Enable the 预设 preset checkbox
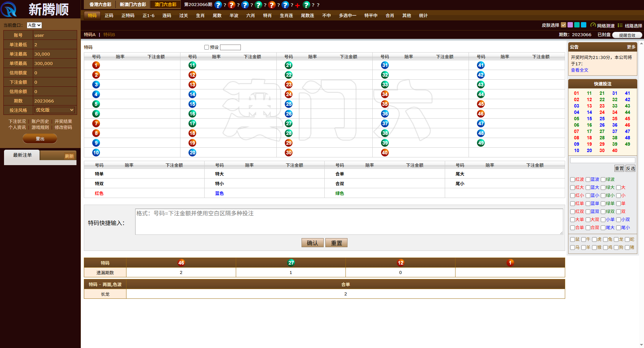Viewport: 644px width, 348px height. (207, 47)
